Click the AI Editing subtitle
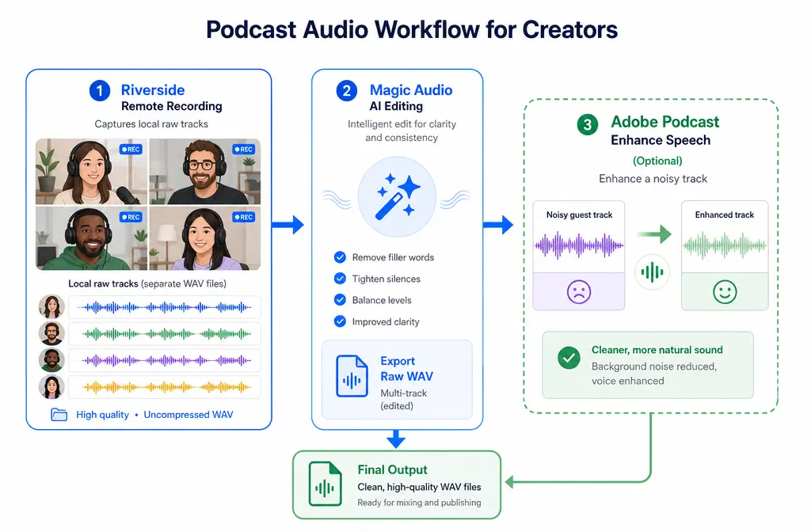This screenshot has height=532, width=811. pos(396,106)
